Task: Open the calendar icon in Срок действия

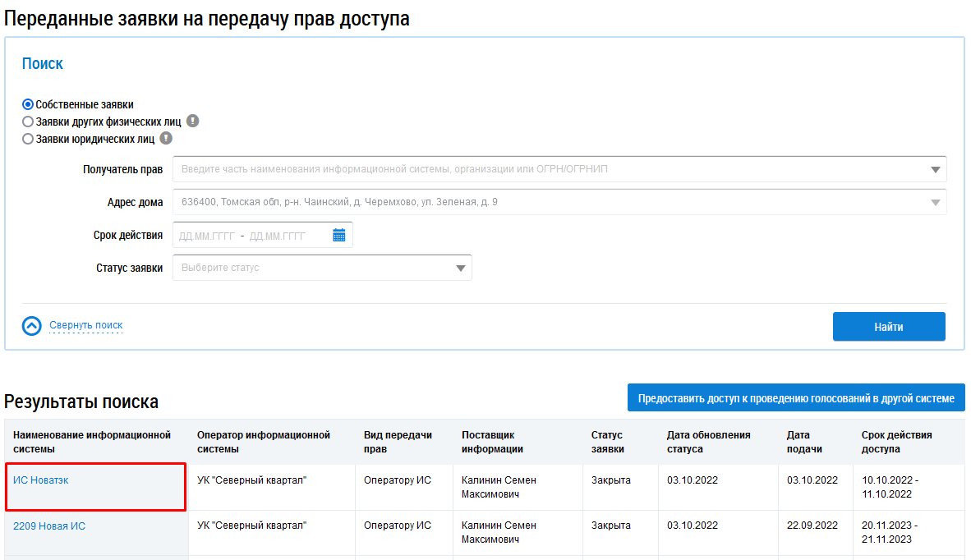Action: (x=339, y=236)
